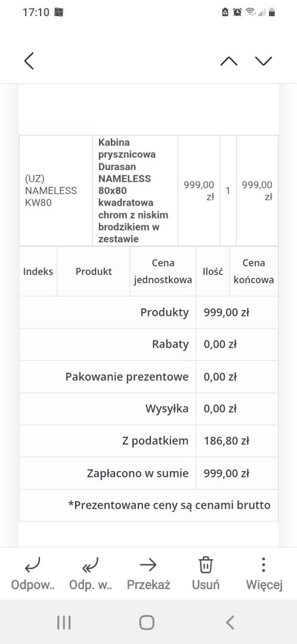Tap the Cena jednostkowa column header
Screen dimensions: 297x644
click(x=163, y=271)
